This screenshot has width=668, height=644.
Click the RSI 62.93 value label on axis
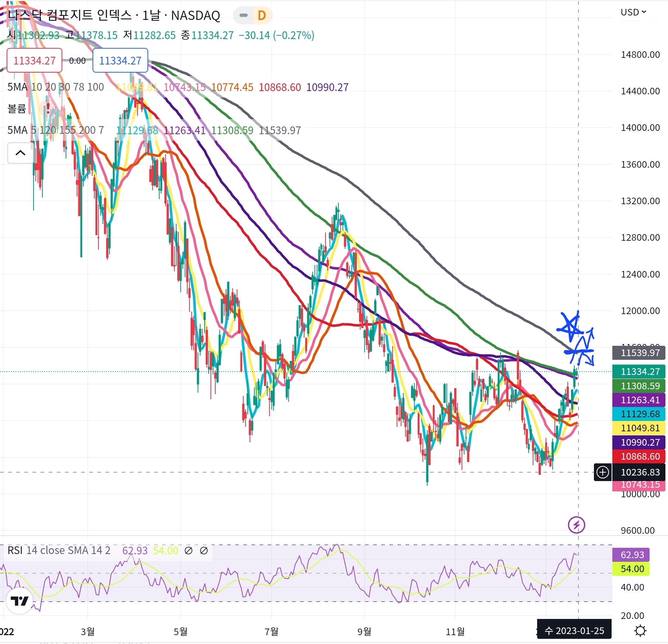[631, 555]
